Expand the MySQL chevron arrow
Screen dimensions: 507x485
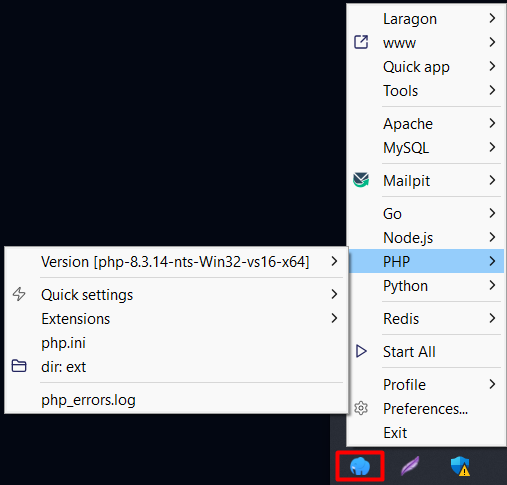pyautogui.click(x=492, y=147)
